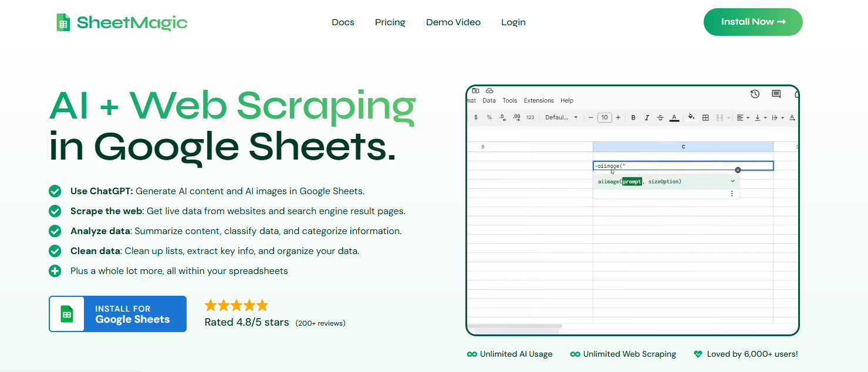Decrease decimal places icon
The image size is (868, 372).
click(x=502, y=117)
